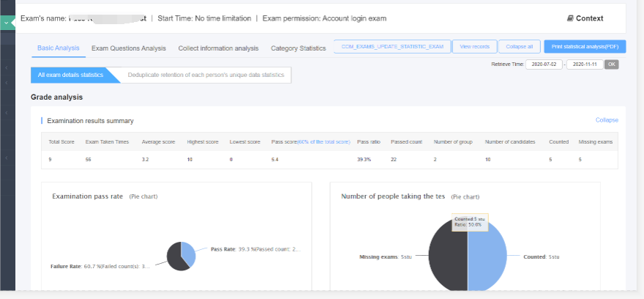Click the Grade analysis heading
This screenshot has width=644, height=299.
point(56,97)
